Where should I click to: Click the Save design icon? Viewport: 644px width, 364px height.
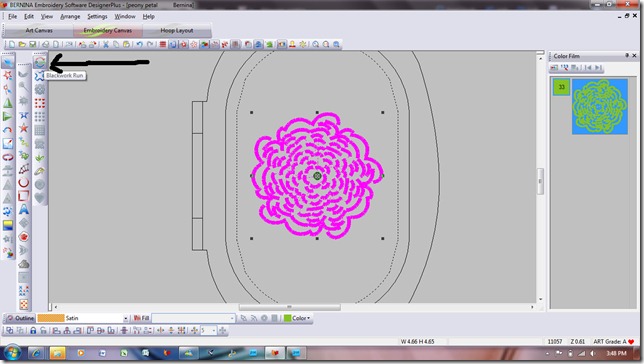click(x=32, y=44)
